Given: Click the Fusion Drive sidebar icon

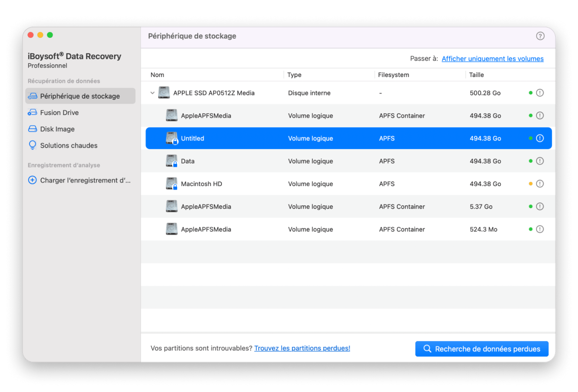Looking at the screenshot, I should coord(33,112).
